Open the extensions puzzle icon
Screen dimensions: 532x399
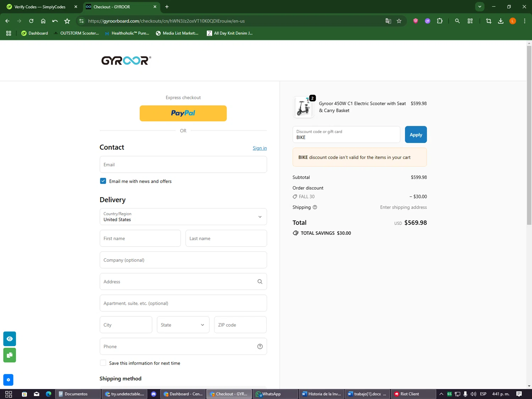[x=440, y=21]
